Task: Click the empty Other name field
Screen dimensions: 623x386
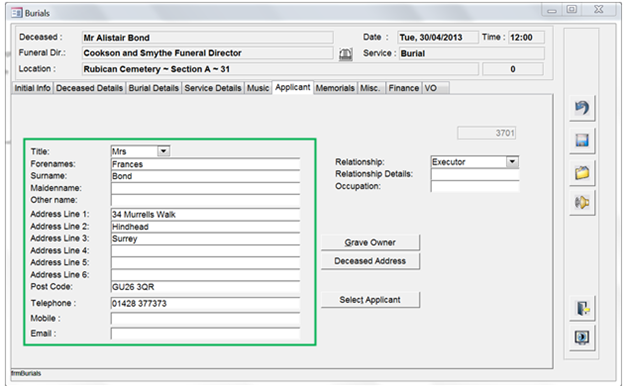Action: coord(205,200)
